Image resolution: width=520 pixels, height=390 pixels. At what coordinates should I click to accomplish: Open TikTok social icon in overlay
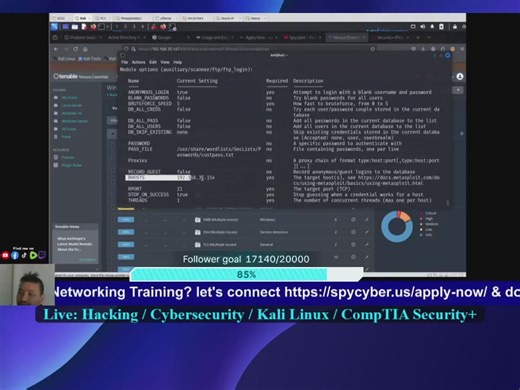pyautogui.click(x=24, y=255)
